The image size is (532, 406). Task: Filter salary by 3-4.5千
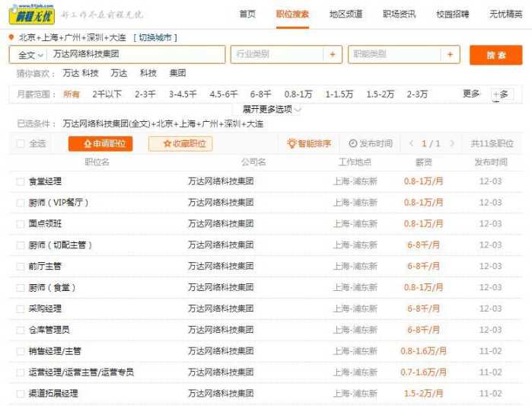(x=183, y=94)
